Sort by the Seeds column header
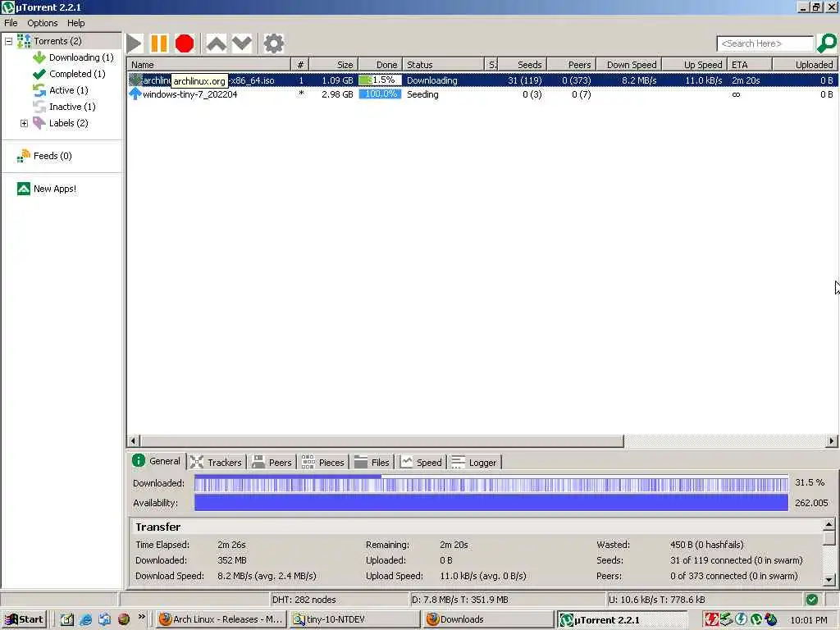 point(523,64)
